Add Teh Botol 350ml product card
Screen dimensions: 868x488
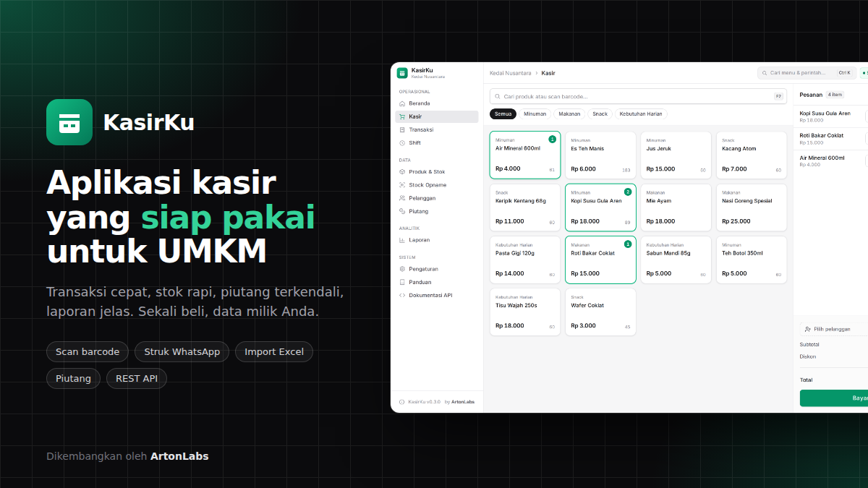click(752, 260)
